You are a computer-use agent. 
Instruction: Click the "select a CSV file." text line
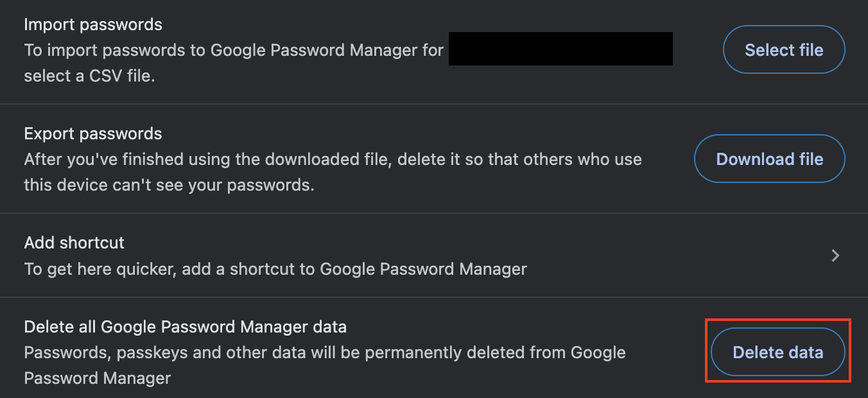tap(90, 76)
